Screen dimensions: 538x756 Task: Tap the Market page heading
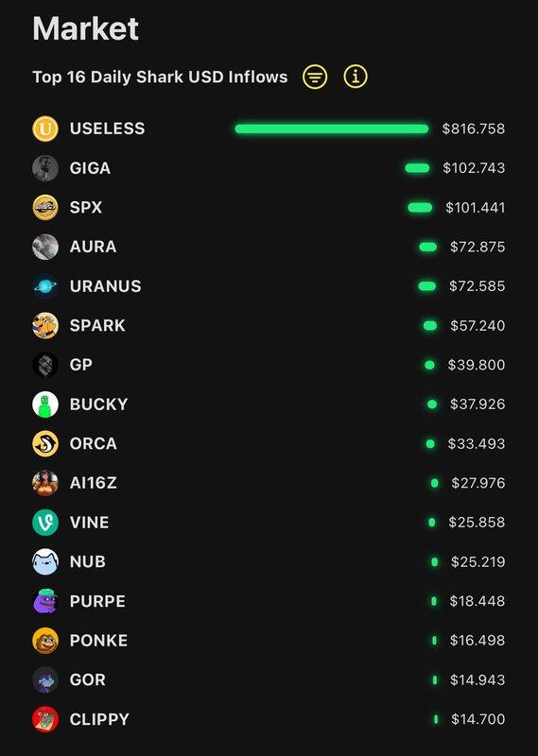click(86, 28)
